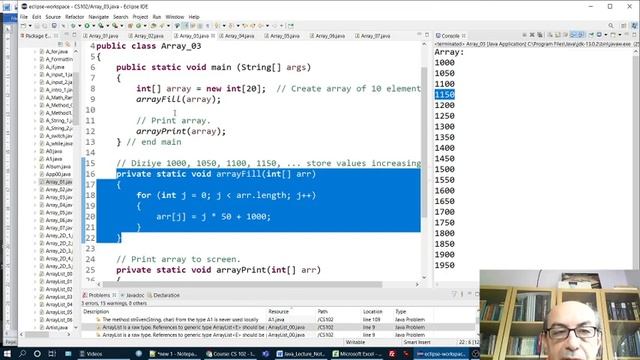Minimize the editor area
This screenshot has width=640, height=360.
pyautogui.click(x=419, y=34)
